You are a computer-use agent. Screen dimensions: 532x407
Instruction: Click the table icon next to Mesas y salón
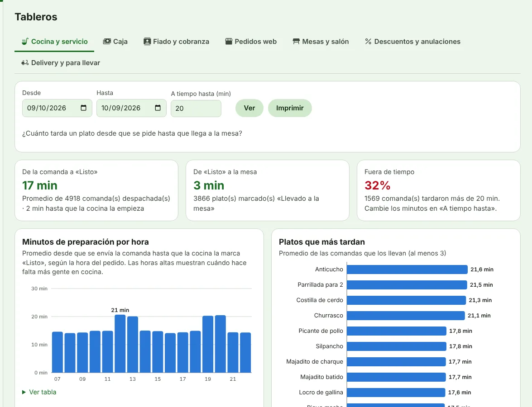pyautogui.click(x=296, y=41)
